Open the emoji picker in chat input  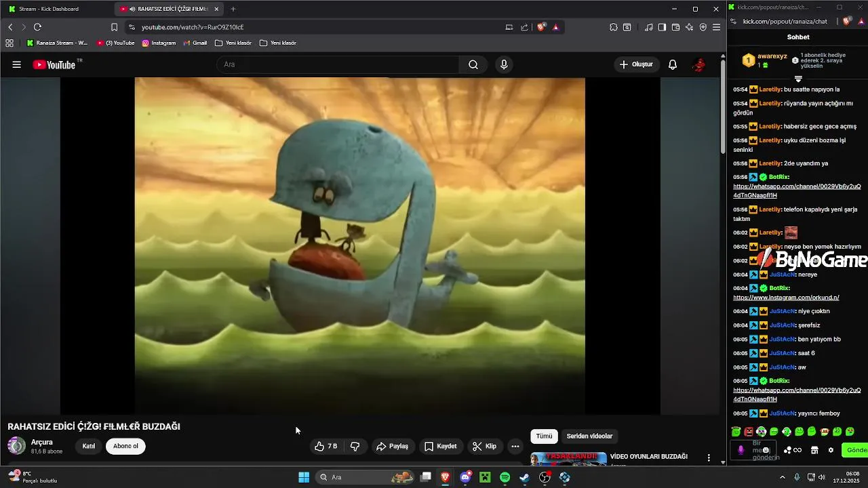pyautogui.click(x=766, y=450)
